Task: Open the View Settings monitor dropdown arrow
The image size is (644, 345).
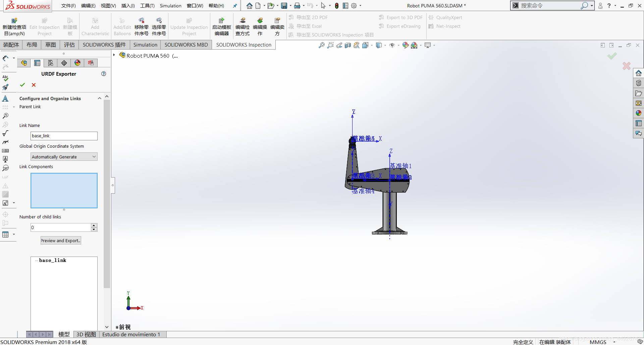Action: [434, 45]
